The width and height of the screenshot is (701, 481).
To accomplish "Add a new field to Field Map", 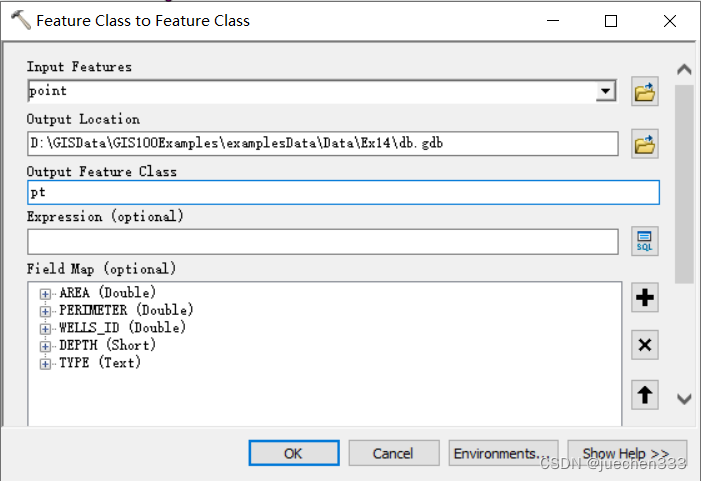I will (x=645, y=297).
